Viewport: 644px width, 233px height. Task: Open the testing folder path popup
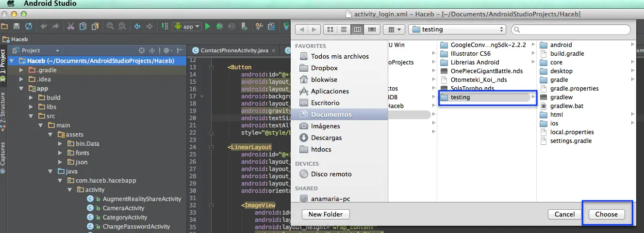coord(457,30)
